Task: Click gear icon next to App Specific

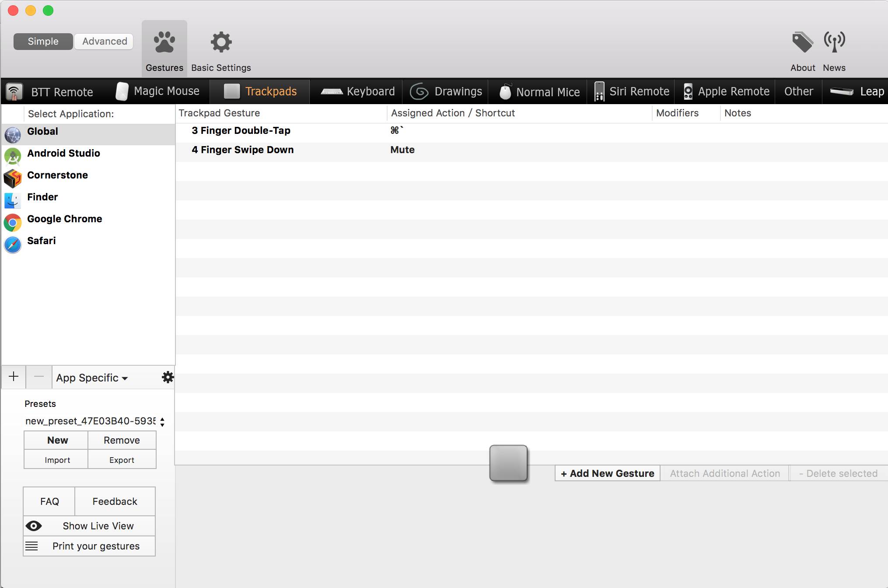Action: (x=168, y=377)
